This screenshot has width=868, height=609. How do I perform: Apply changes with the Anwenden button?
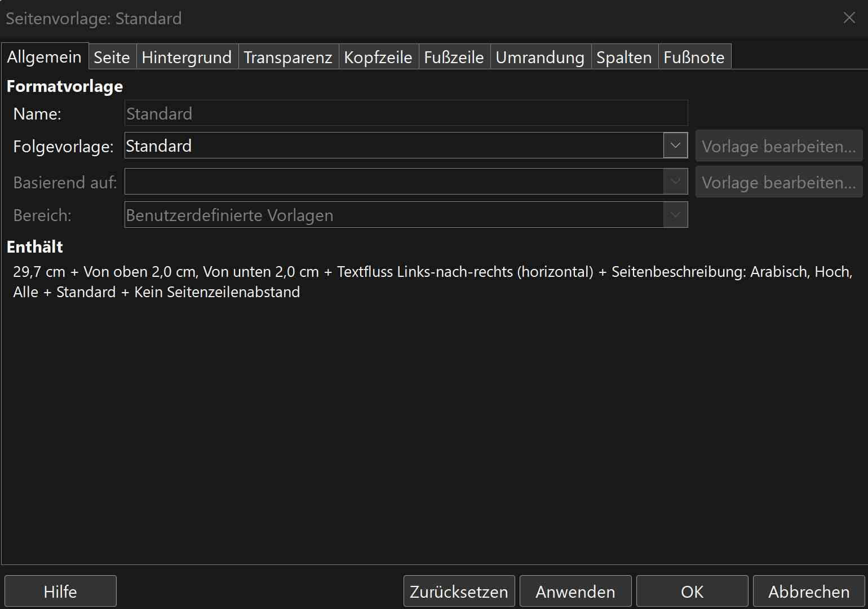coord(575,591)
